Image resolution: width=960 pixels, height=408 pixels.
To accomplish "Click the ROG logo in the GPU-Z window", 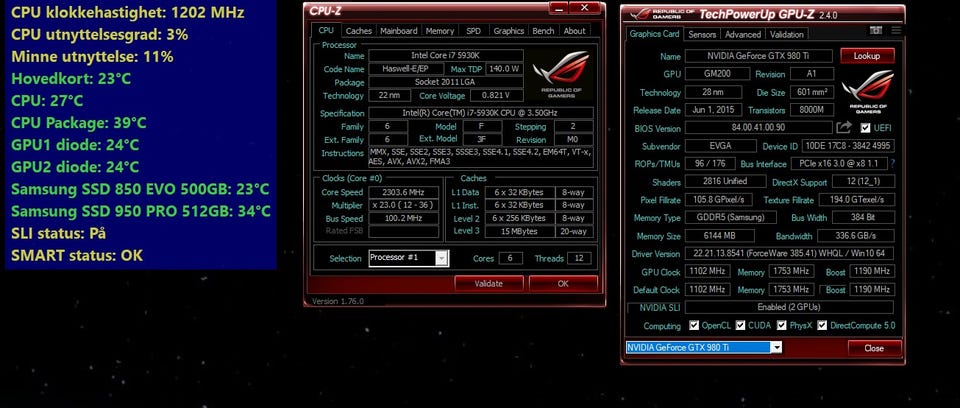I will click(867, 91).
